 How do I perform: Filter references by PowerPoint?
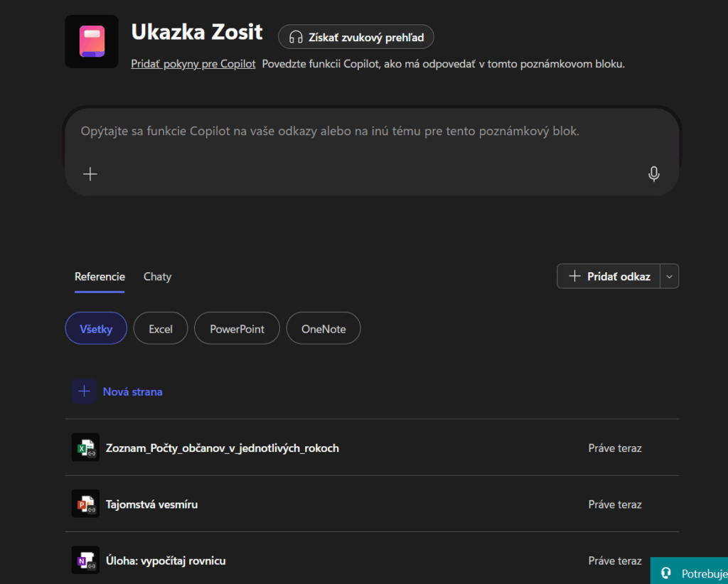[x=237, y=328]
